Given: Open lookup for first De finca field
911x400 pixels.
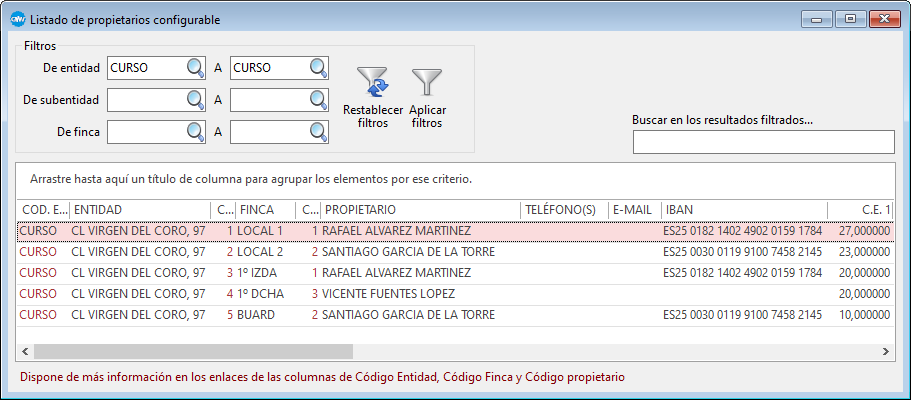Looking at the screenshot, I should coord(195,131).
